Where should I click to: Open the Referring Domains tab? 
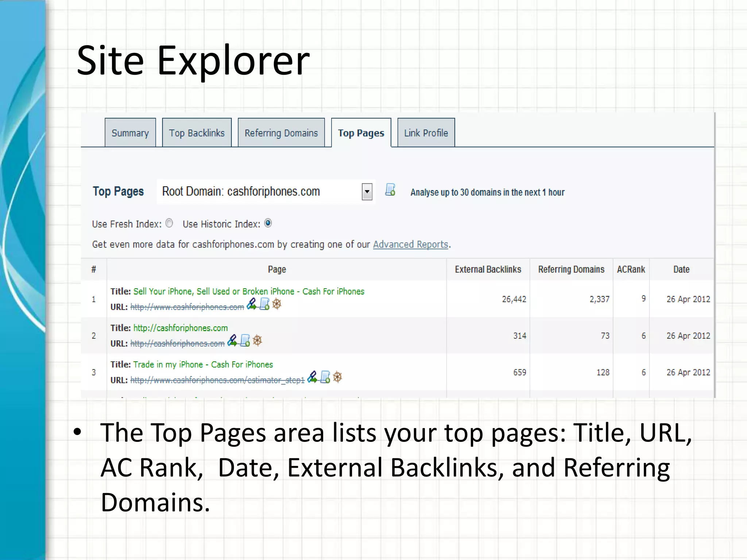click(281, 133)
